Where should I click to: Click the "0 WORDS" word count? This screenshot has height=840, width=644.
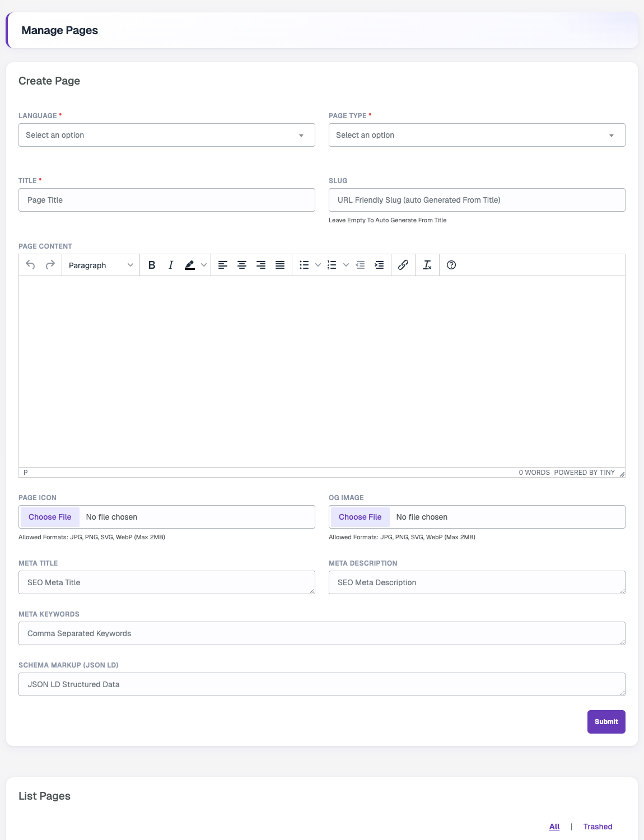[x=534, y=473]
